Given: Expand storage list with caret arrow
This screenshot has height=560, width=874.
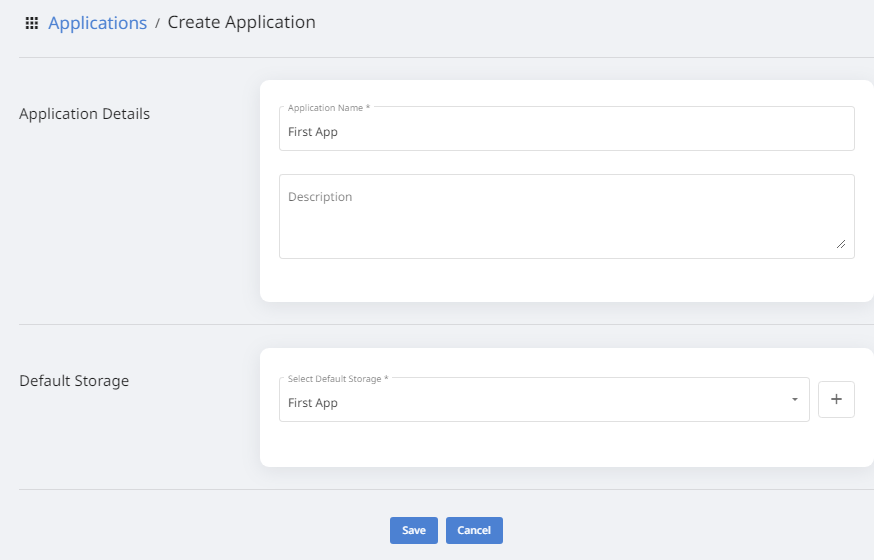Looking at the screenshot, I should tap(795, 400).
